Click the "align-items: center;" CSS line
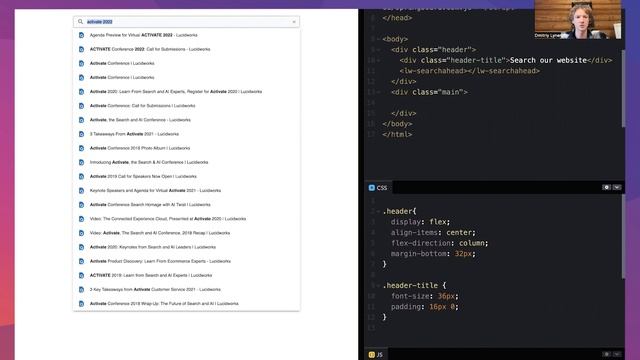Image resolution: width=640 pixels, height=360 pixels. pos(433,233)
